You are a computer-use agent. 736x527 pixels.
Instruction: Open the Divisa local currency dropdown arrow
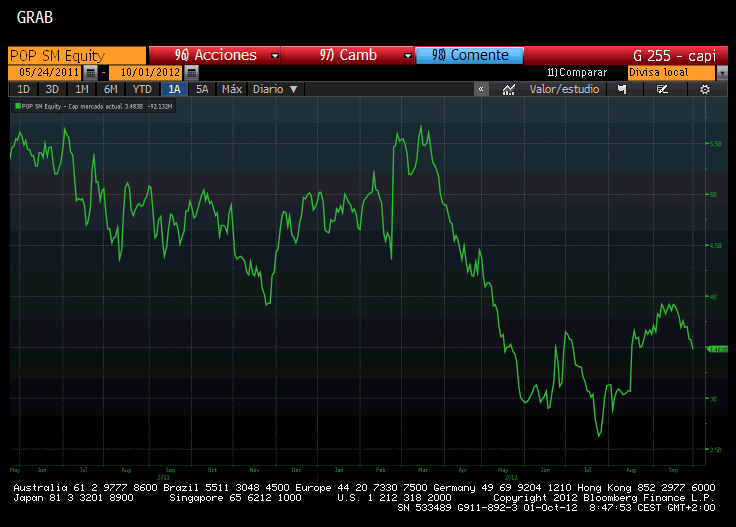722,73
